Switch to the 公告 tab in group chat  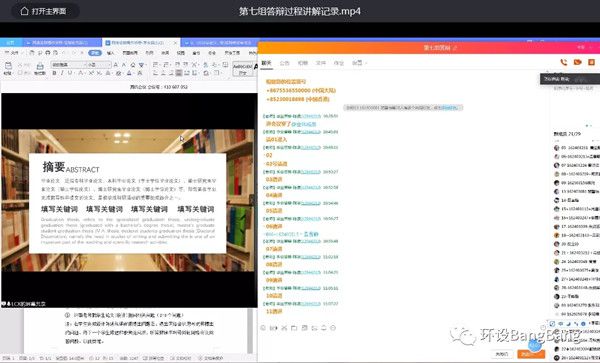(284, 63)
